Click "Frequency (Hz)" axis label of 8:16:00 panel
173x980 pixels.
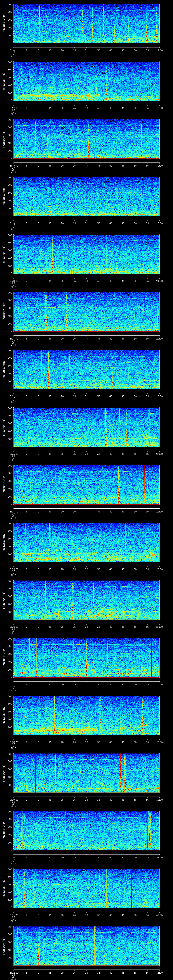click(4, 24)
